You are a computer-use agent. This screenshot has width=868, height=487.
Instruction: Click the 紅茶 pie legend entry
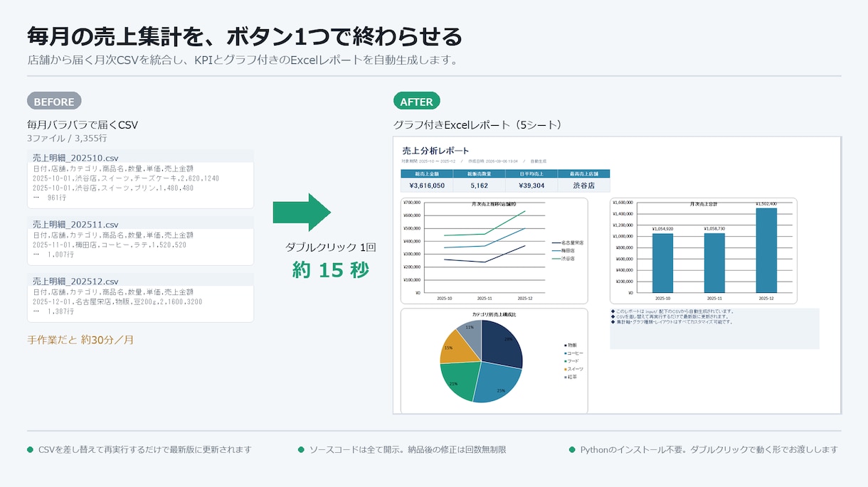tap(571, 377)
